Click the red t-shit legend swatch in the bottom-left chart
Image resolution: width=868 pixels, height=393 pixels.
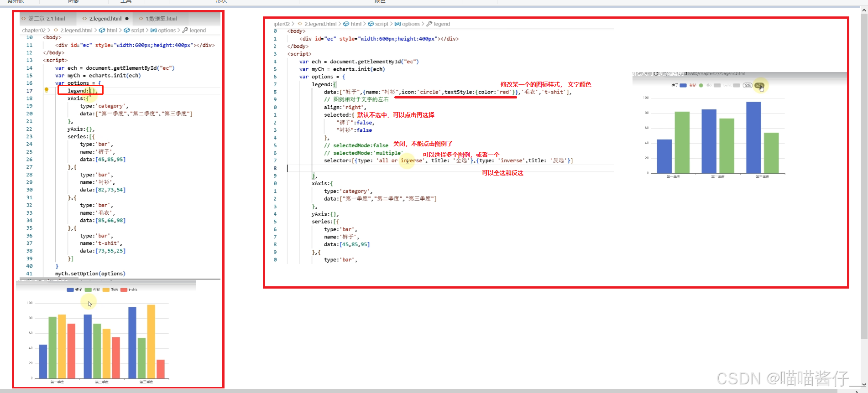coord(124,290)
